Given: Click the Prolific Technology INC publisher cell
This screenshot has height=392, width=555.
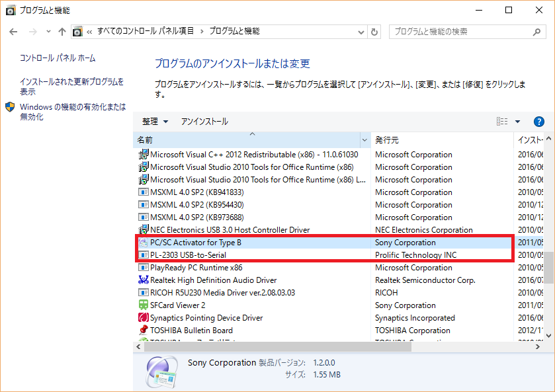Looking at the screenshot, I should [416, 255].
